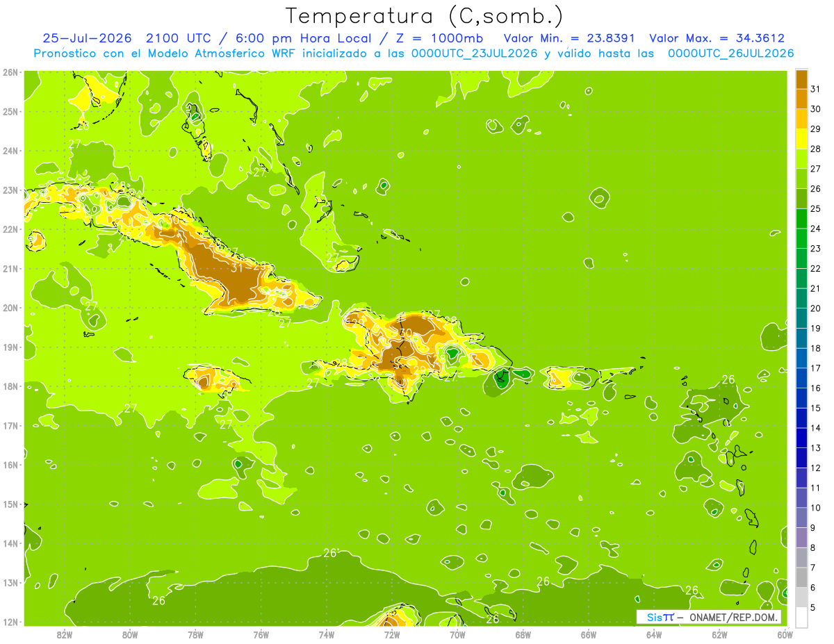Click the '80W' longitude axis label
Screen dimensions: 834x644
(x=129, y=634)
